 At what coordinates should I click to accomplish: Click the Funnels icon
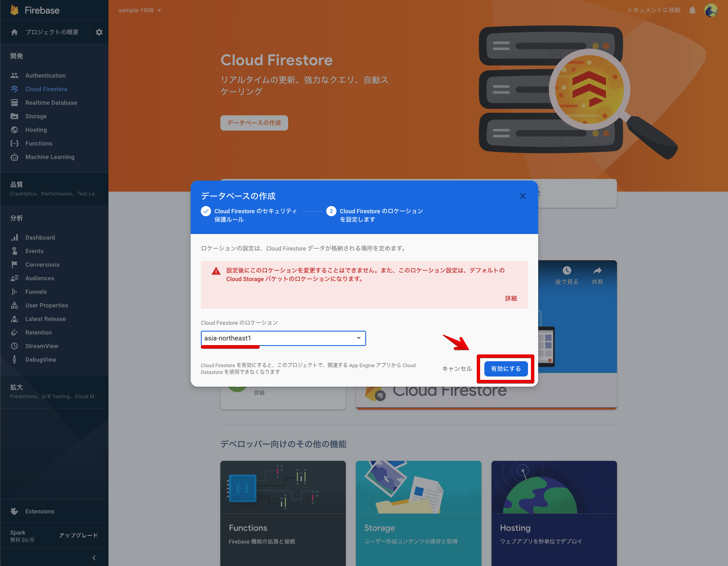click(x=14, y=292)
